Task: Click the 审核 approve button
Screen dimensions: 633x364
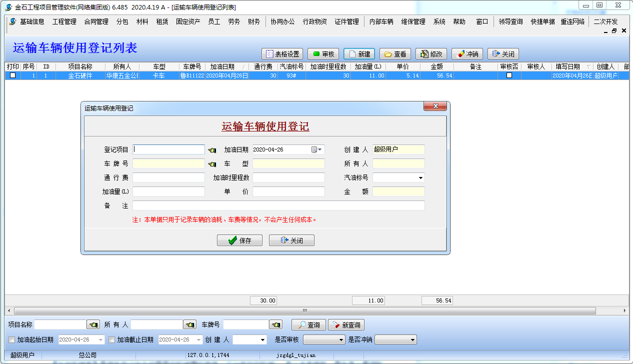Action: [x=323, y=54]
